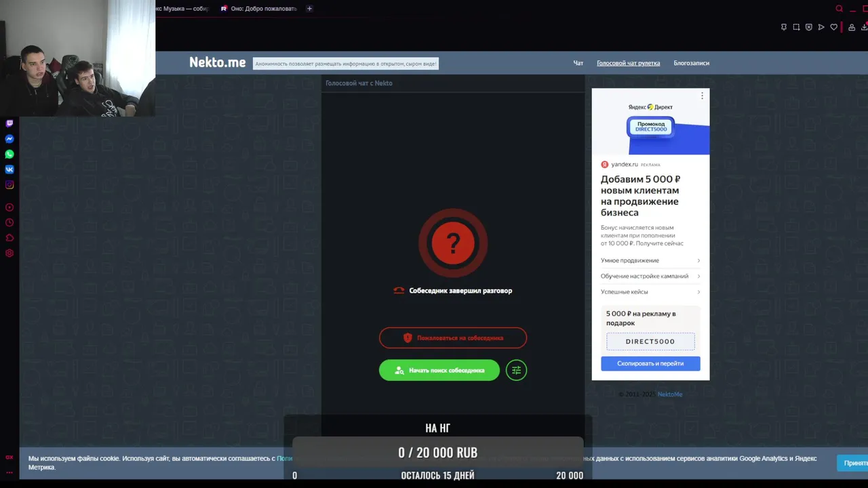This screenshot has width=868, height=488.
Task: Click the "ОСТАЛОСЬ 15 ДНЕЙ" label
Action: click(437, 476)
